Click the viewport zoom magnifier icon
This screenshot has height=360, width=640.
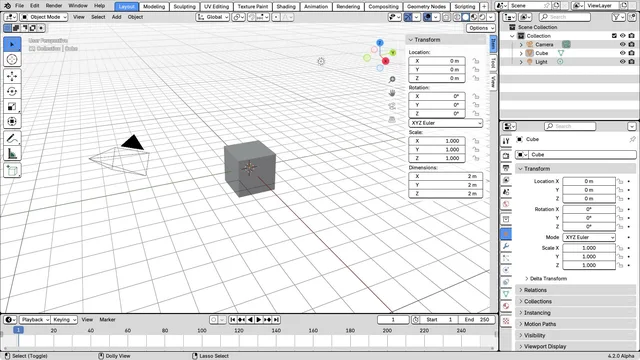pos(392,80)
